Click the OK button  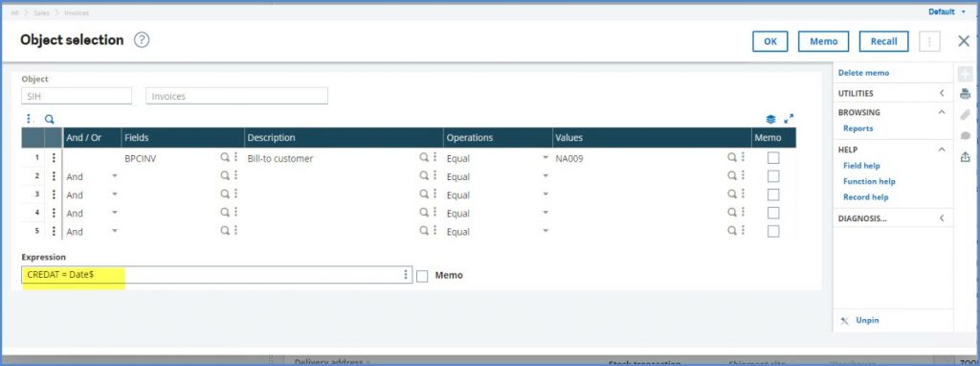[x=770, y=41]
